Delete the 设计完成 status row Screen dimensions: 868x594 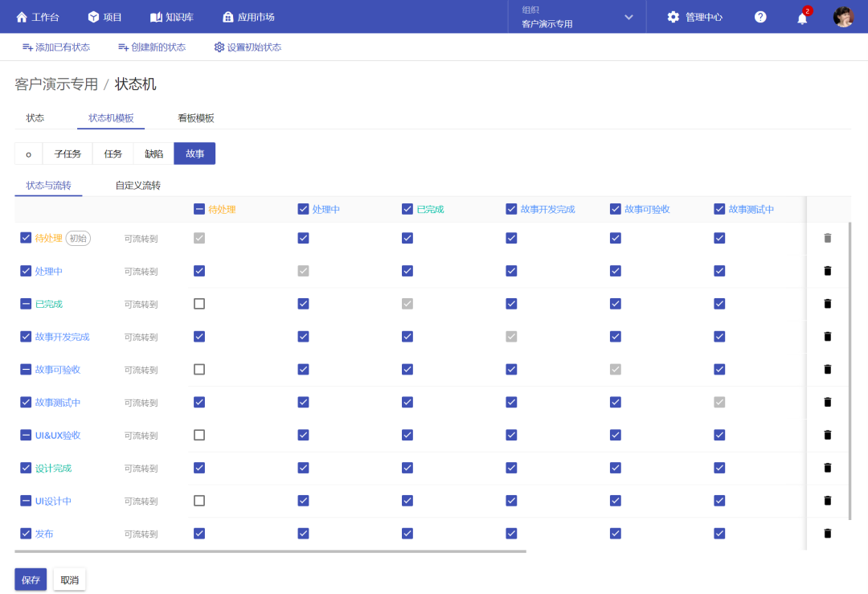pos(828,468)
